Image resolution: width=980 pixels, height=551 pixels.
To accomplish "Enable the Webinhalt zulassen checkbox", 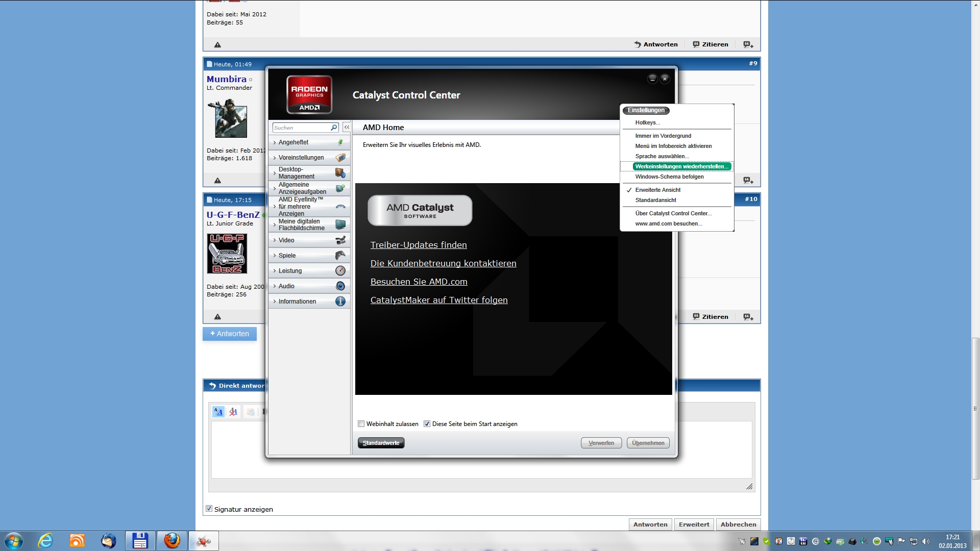I will pyautogui.click(x=361, y=424).
